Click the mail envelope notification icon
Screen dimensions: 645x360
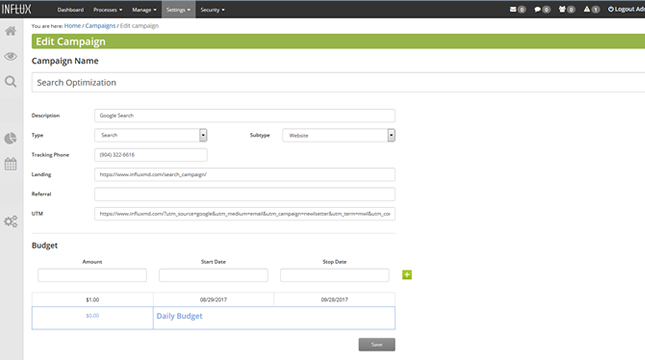pyautogui.click(x=513, y=9)
